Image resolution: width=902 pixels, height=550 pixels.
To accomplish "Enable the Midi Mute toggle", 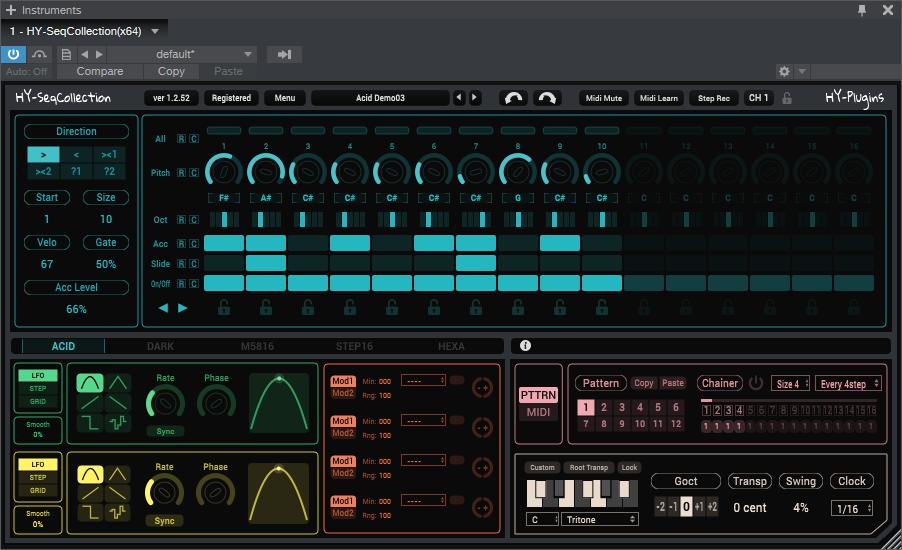I will click(x=603, y=98).
